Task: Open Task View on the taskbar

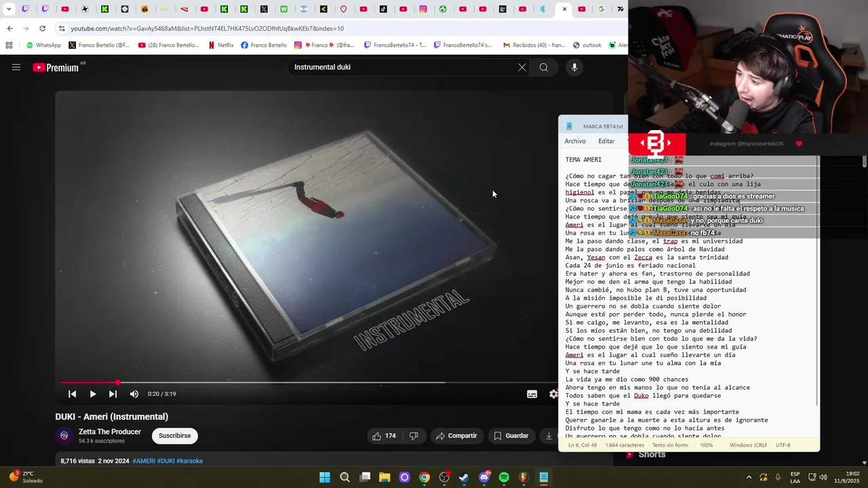Action: click(x=365, y=477)
